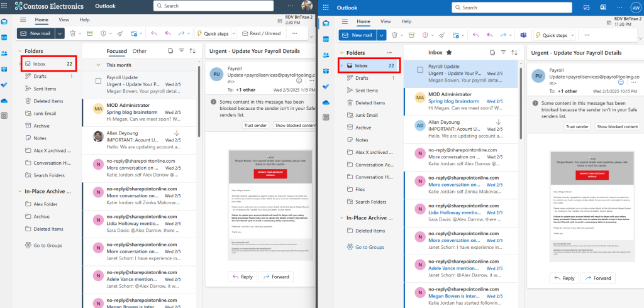Open Calendar from left window's app rail
Image resolution: width=644 pixels, height=308 pixels.
tap(4, 38)
